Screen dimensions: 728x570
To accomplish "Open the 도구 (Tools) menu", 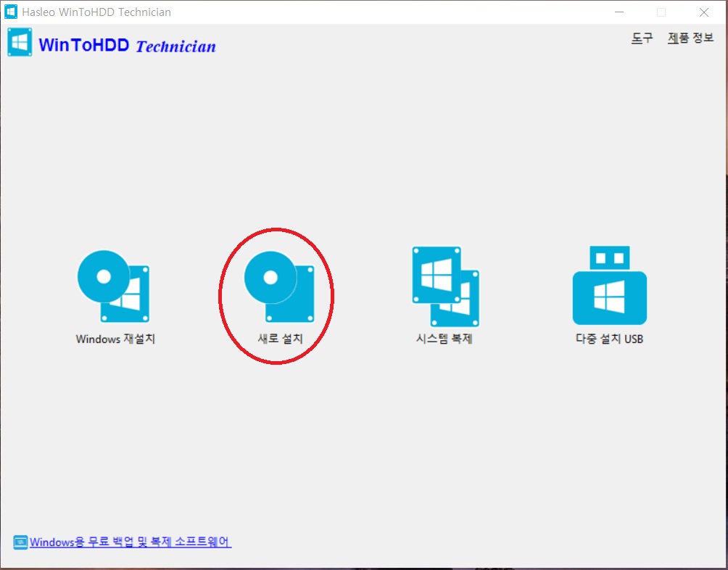I will pyautogui.click(x=642, y=38).
